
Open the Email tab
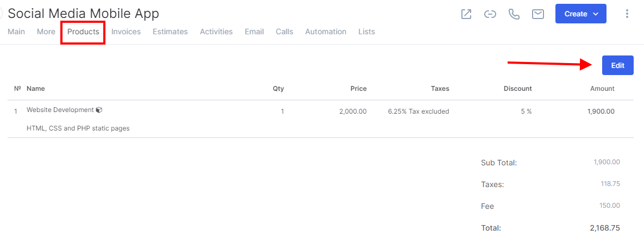tap(254, 32)
